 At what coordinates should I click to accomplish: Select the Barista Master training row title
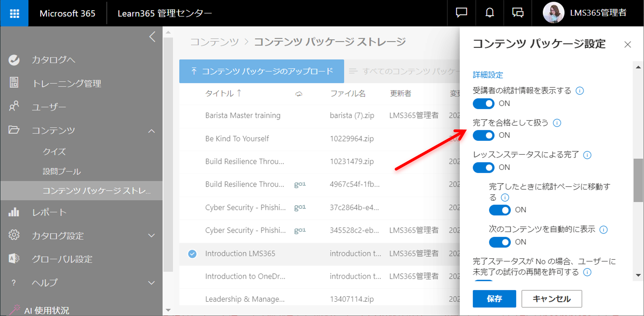point(243,115)
